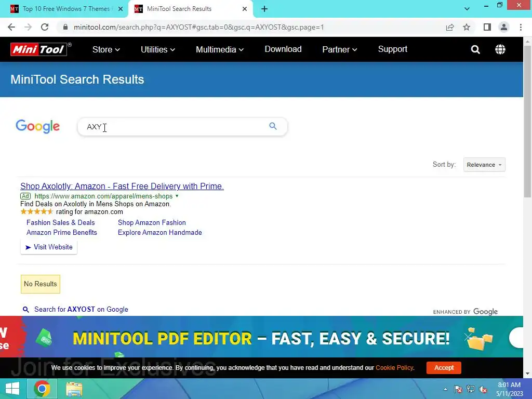Image resolution: width=532 pixels, height=399 pixels.
Task: Click the amazon.com star rating
Action: 37,212
